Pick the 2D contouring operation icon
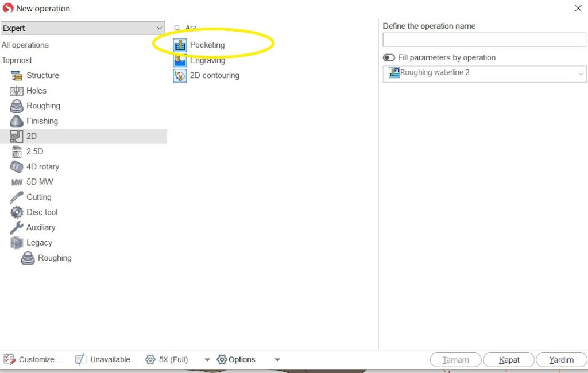This screenshot has height=373, width=588. [180, 76]
